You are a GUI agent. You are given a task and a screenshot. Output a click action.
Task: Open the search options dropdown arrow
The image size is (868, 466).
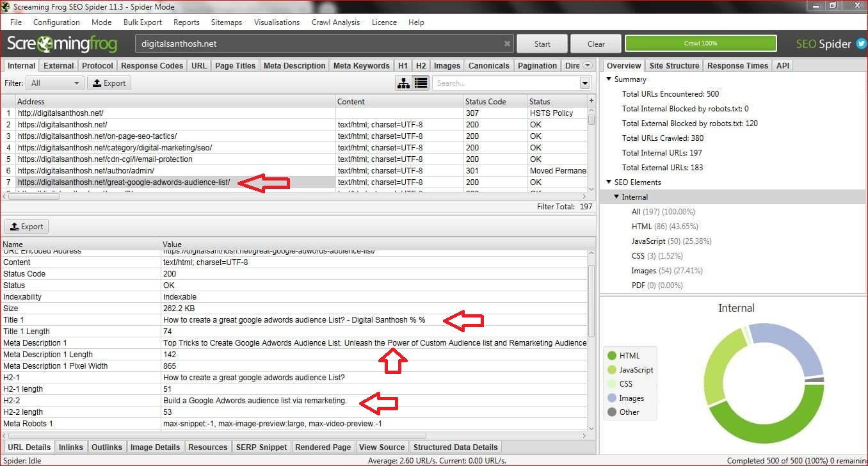(585, 83)
